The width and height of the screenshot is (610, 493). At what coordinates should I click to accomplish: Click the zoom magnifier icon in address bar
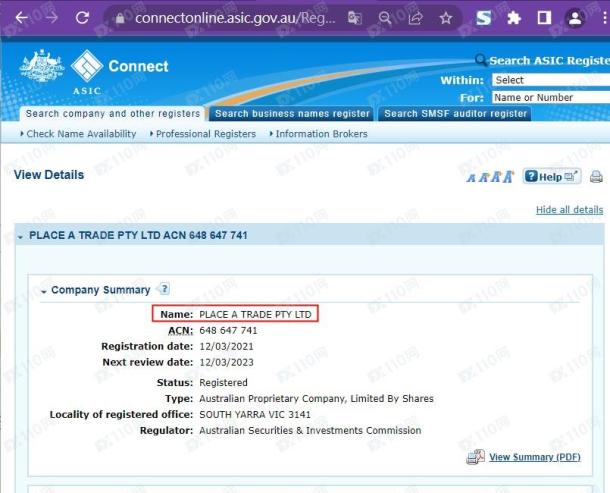tap(385, 18)
